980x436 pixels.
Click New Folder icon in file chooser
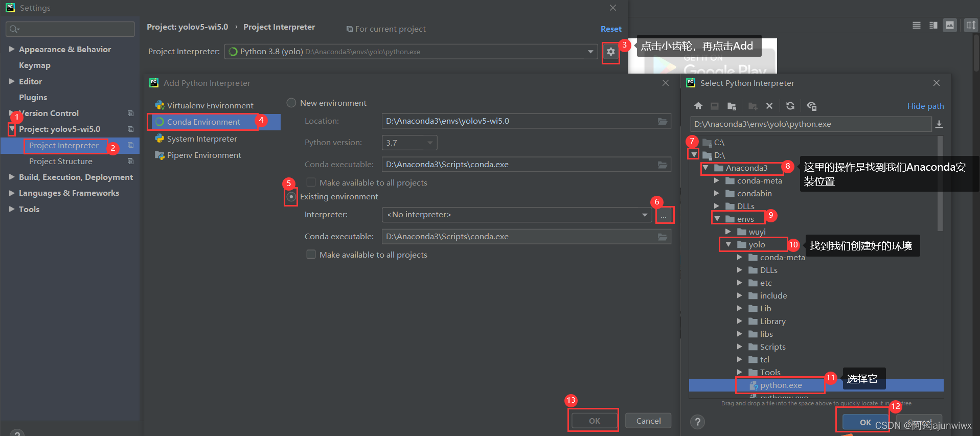[753, 106]
